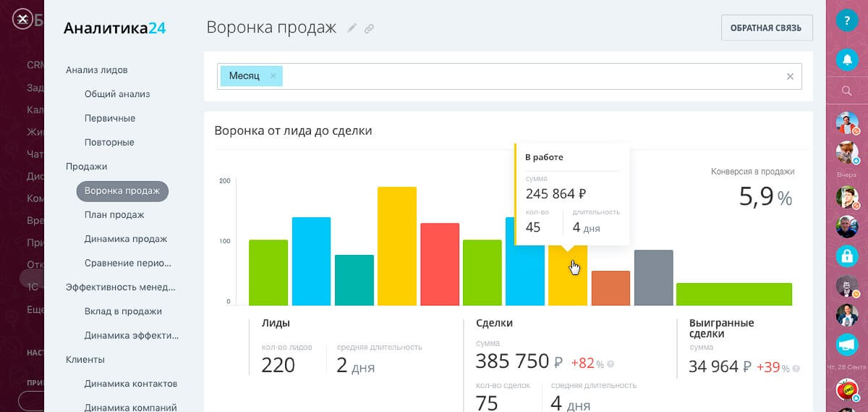The width and height of the screenshot is (868, 412).
Task: Collapse the Анализ лидов group
Action: click(96, 70)
